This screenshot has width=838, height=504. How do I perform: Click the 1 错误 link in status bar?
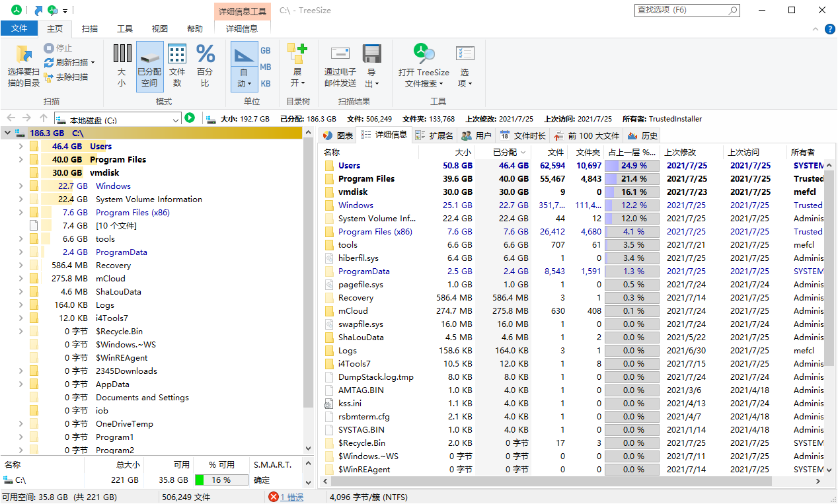click(291, 497)
